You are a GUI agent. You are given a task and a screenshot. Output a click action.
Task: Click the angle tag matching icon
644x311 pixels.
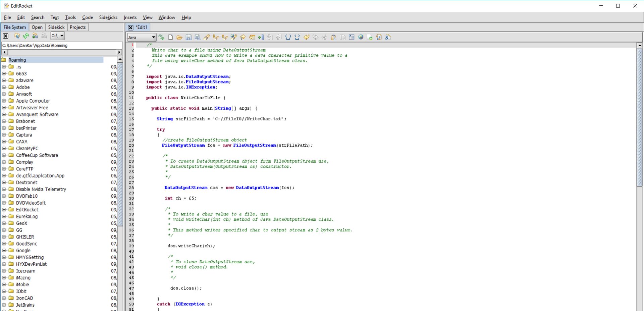click(297, 37)
